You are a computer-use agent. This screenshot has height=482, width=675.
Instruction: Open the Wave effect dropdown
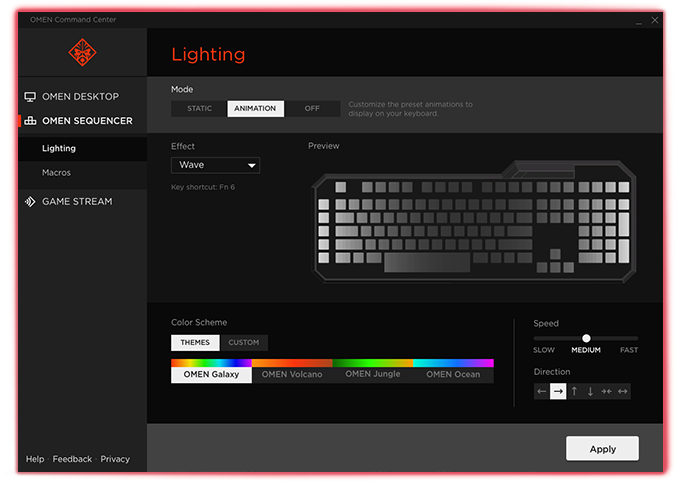(x=215, y=165)
